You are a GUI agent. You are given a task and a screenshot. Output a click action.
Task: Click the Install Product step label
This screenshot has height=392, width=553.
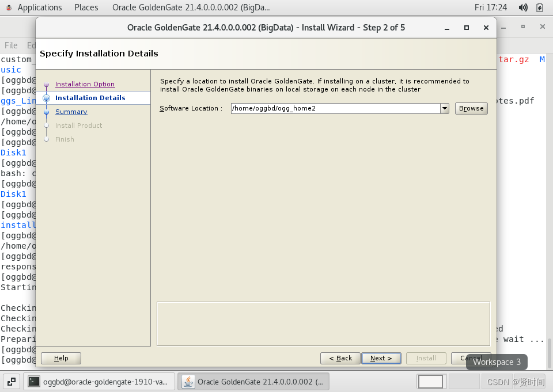coord(79,125)
